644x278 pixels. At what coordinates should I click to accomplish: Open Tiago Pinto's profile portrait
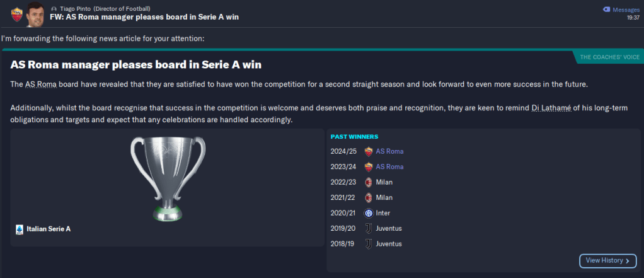pyautogui.click(x=37, y=13)
